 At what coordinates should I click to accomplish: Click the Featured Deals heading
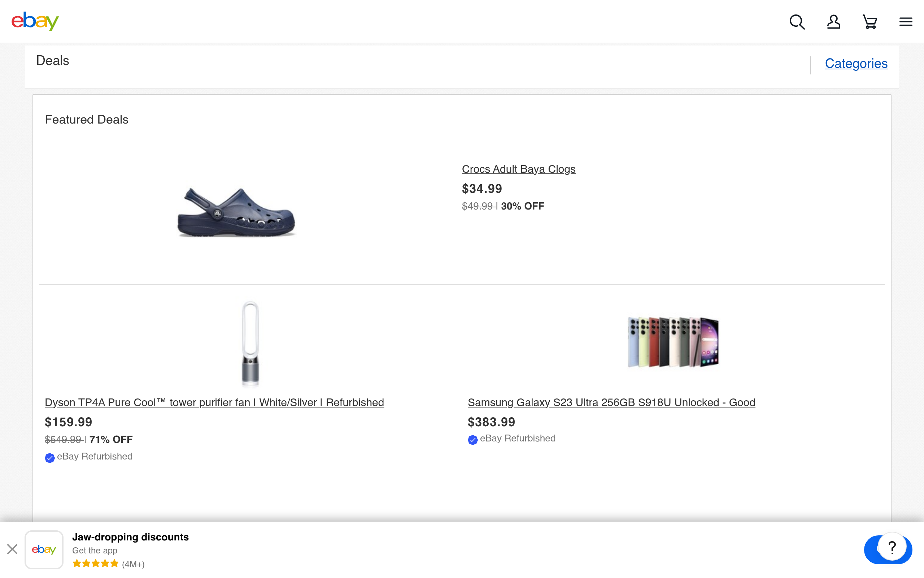pyautogui.click(x=86, y=120)
